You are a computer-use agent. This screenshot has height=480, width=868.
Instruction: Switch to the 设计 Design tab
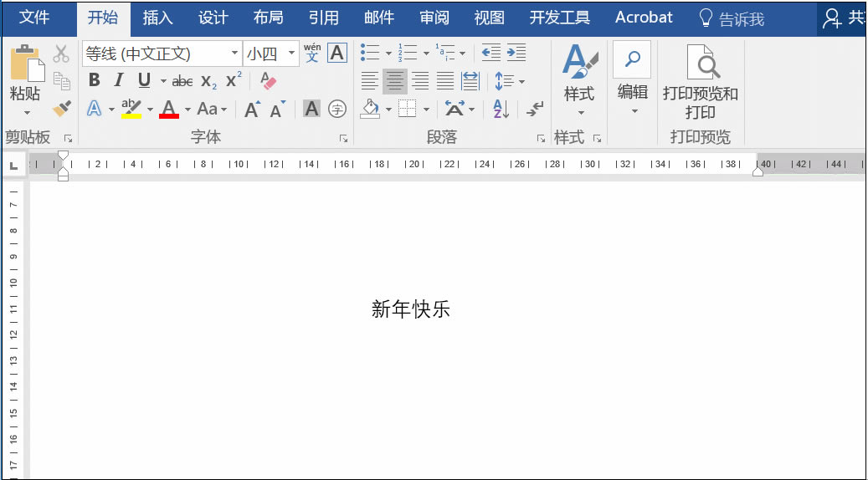click(x=213, y=18)
